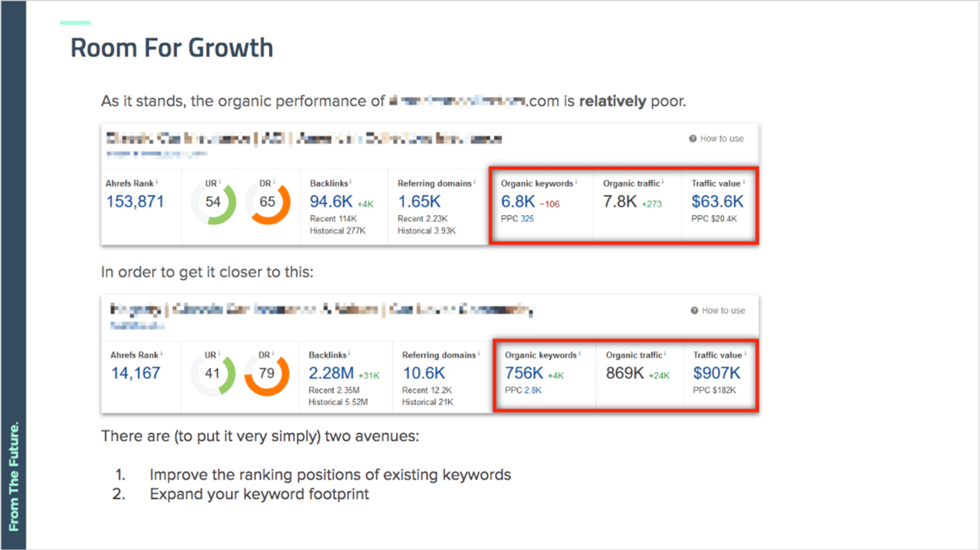
Task: Click the green UR 41 donut chart
Action: coord(213,374)
